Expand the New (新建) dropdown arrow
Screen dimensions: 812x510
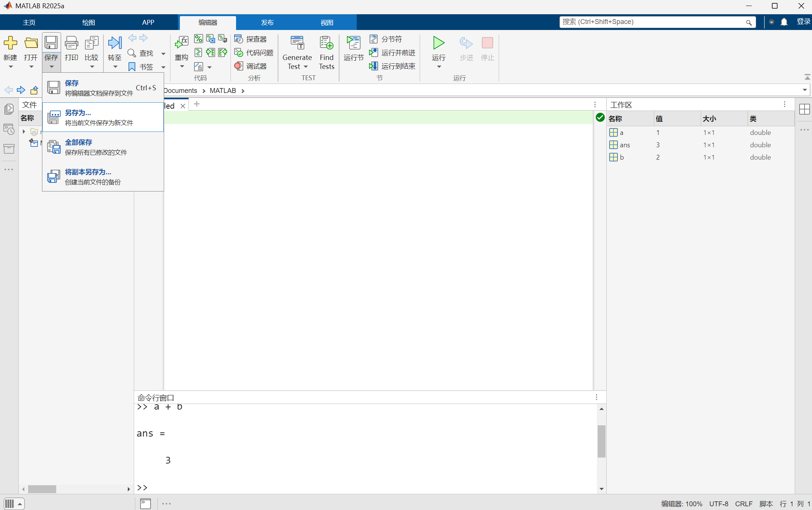pyautogui.click(x=10, y=67)
